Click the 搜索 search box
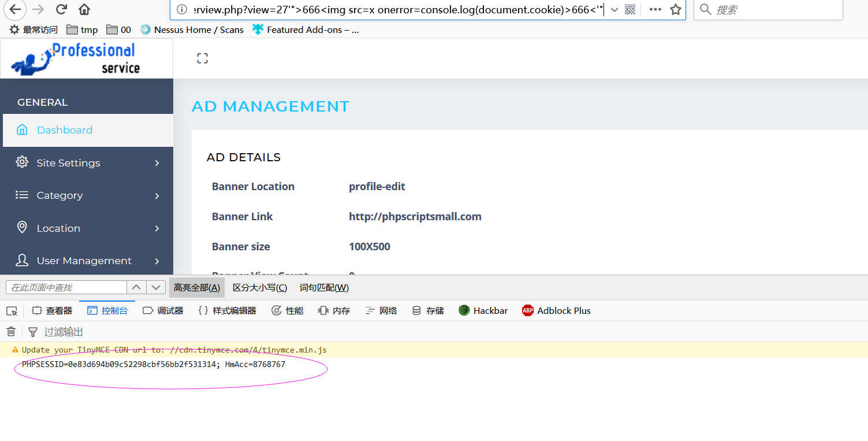This screenshot has width=868, height=441. [768, 9]
